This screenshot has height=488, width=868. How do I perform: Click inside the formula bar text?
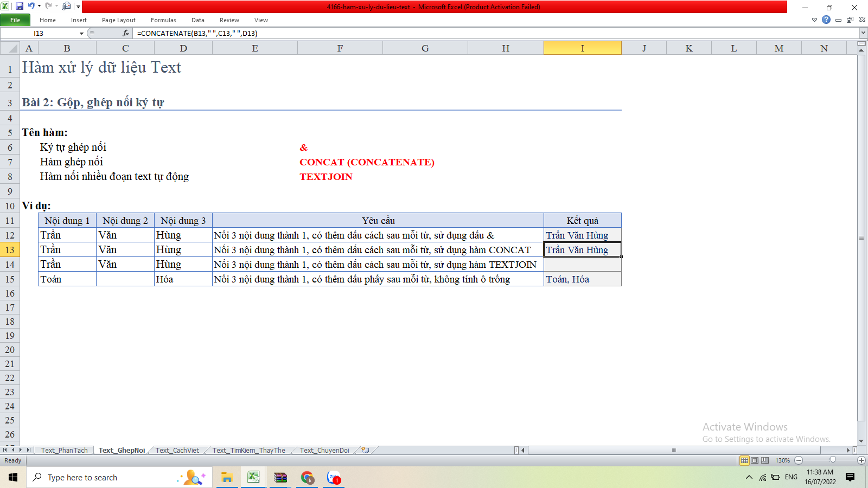(197, 33)
